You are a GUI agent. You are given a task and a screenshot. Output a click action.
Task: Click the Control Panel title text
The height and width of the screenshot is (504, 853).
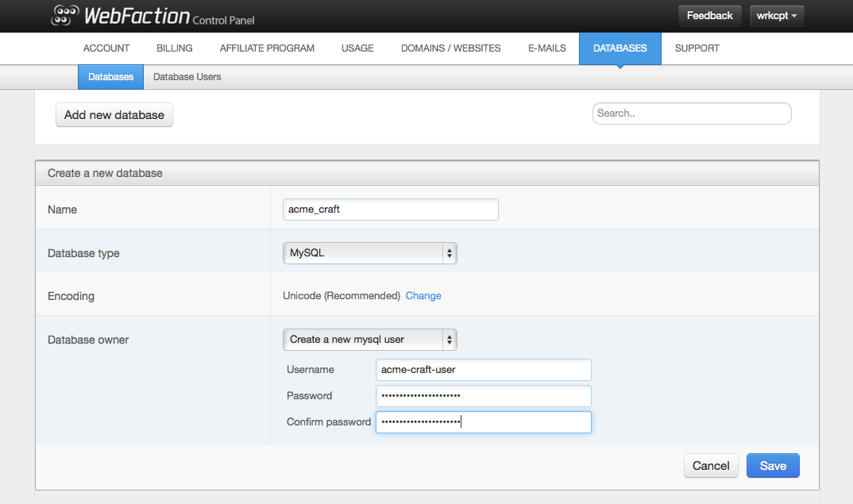point(223,21)
